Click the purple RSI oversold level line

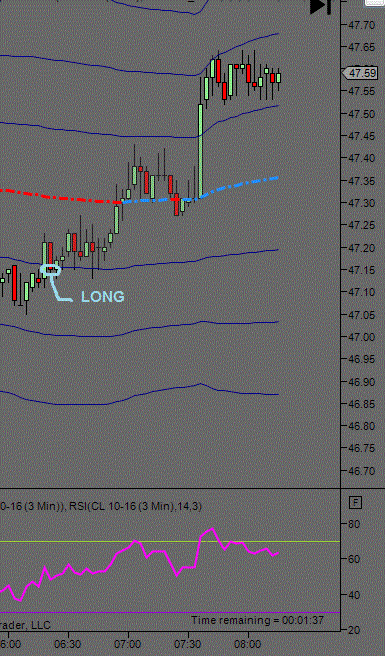(169, 612)
